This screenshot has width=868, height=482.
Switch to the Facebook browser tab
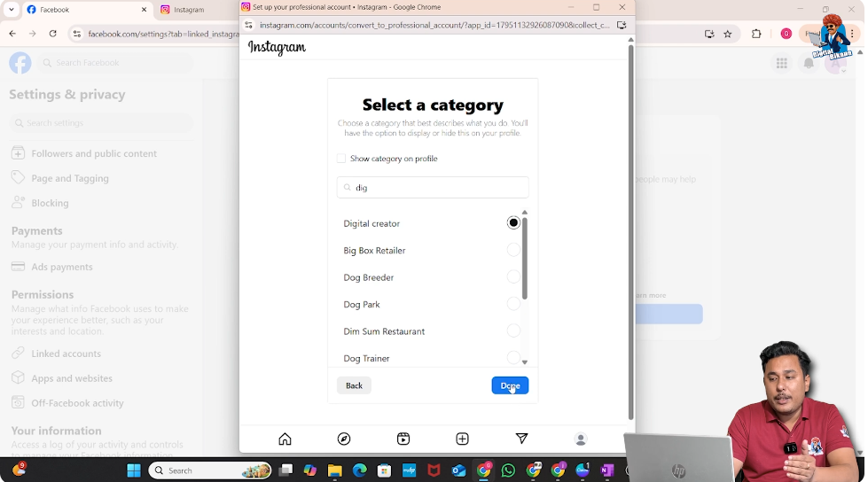[86, 10]
